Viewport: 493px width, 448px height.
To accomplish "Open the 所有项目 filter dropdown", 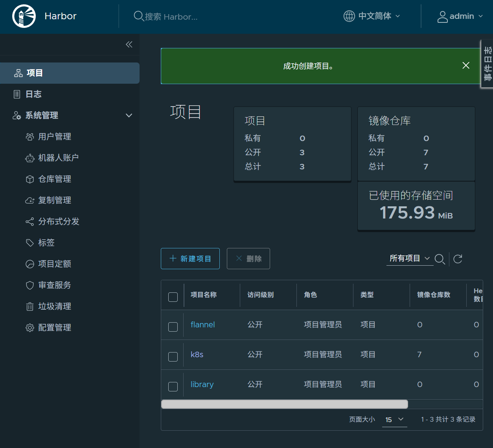I will click(x=410, y=259).
